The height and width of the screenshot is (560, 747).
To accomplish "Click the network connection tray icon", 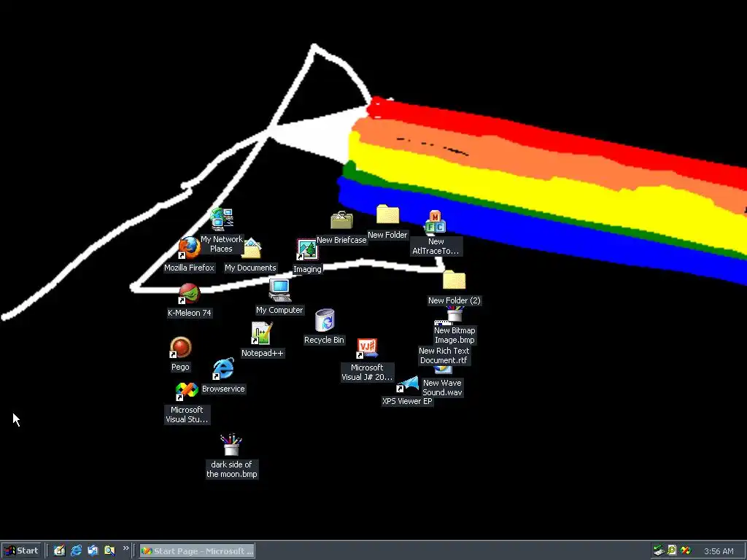I will 659,551.
